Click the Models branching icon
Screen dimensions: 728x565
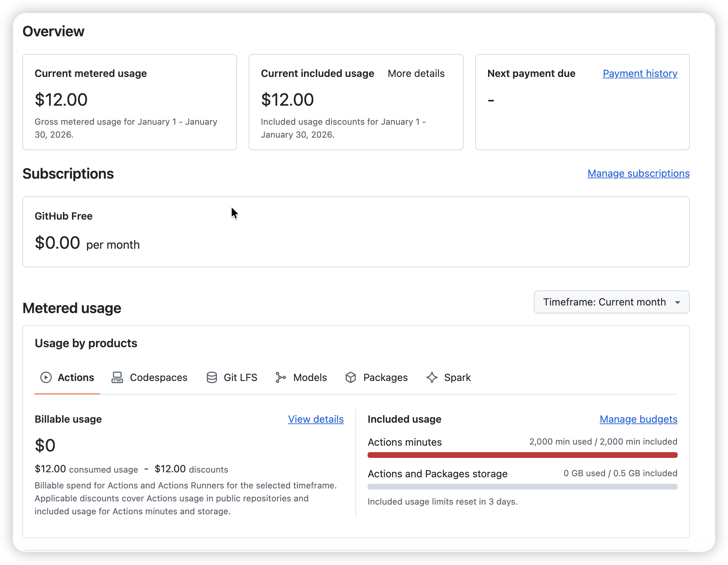coord(281,377)
